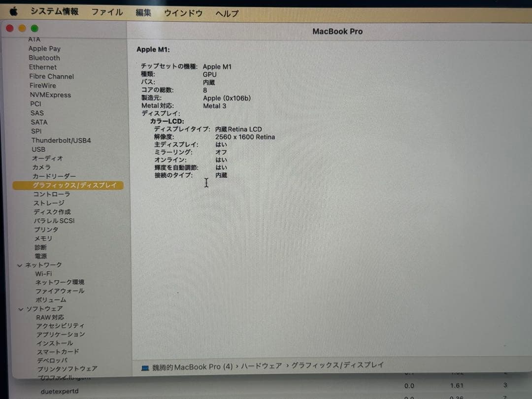Select Thunderbolt/USB4 in the sidebar

pyautogui.click(x=61, y=140)
